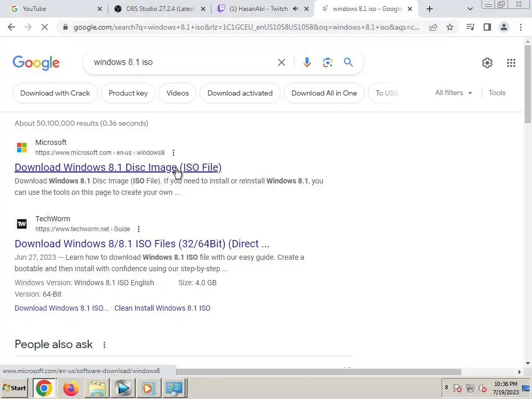Viewport: 532px width, 399px height.
Task: Expand the All filters dropdown
Action: click(x=454, y=92)
